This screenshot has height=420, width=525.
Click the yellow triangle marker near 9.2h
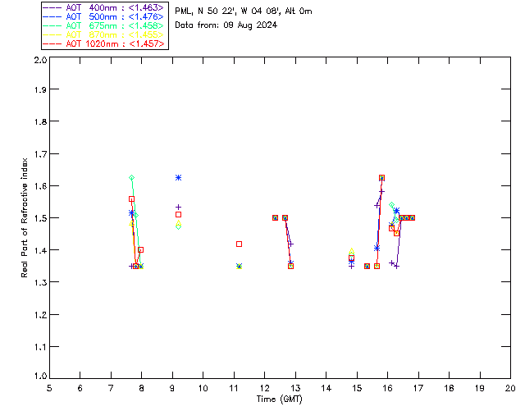[179, 222]
